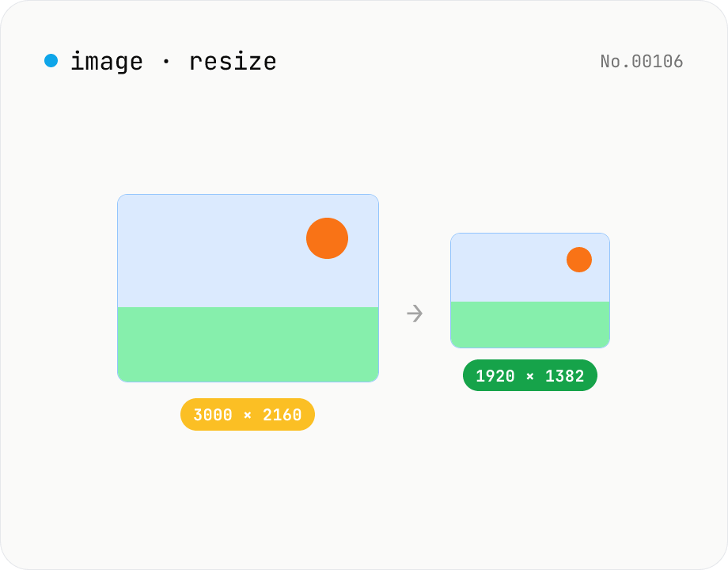Click the blue dot beside the title

(51, 60)
